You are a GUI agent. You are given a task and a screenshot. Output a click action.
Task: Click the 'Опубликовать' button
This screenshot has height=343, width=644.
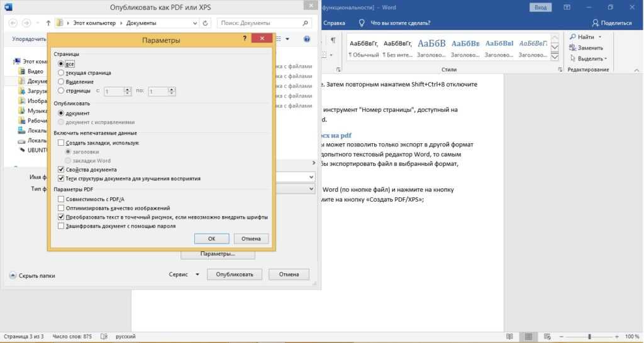click(234, 275)
